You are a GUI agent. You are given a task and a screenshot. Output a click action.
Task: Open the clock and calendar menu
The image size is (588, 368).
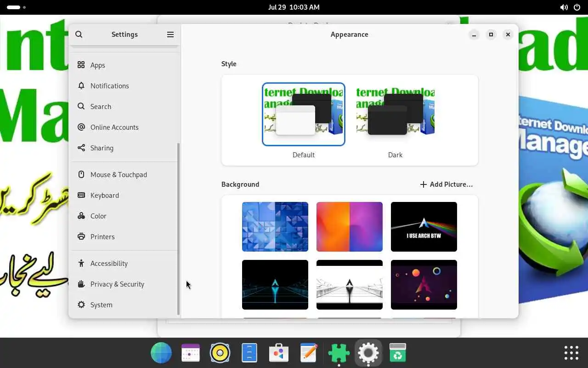pos(294,7)
